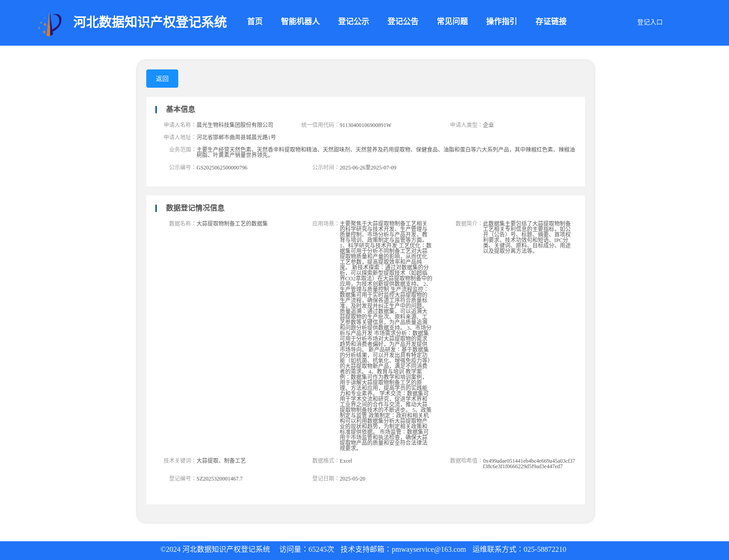Open 操作指引 in navigation
This screenshot has width=729, height=560.
pyautogui.click(x=502, y=21)
